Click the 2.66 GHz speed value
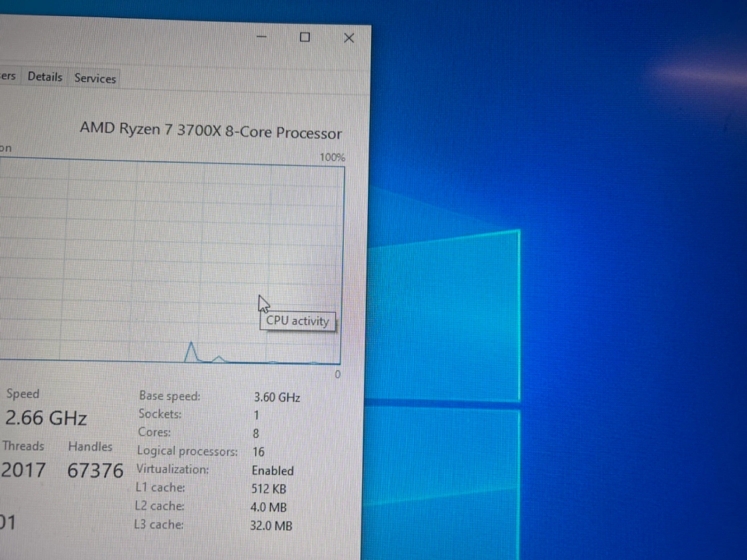747x560 pixels. [46, 418]
